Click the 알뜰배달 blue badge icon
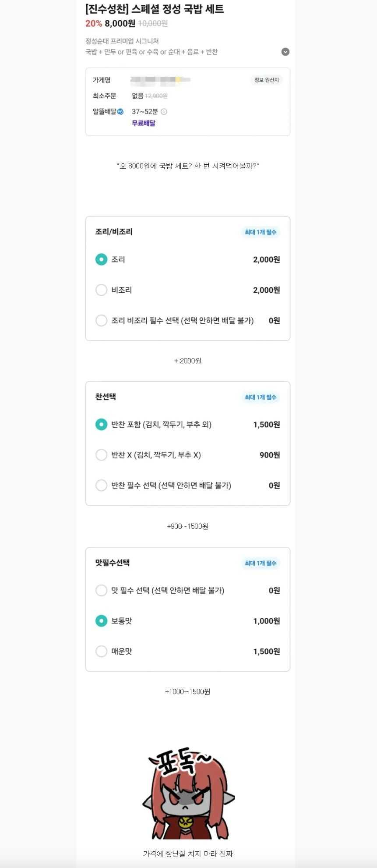Image resolution: width=377 pixels, height=868 pixels. click(x=120, y=112)
